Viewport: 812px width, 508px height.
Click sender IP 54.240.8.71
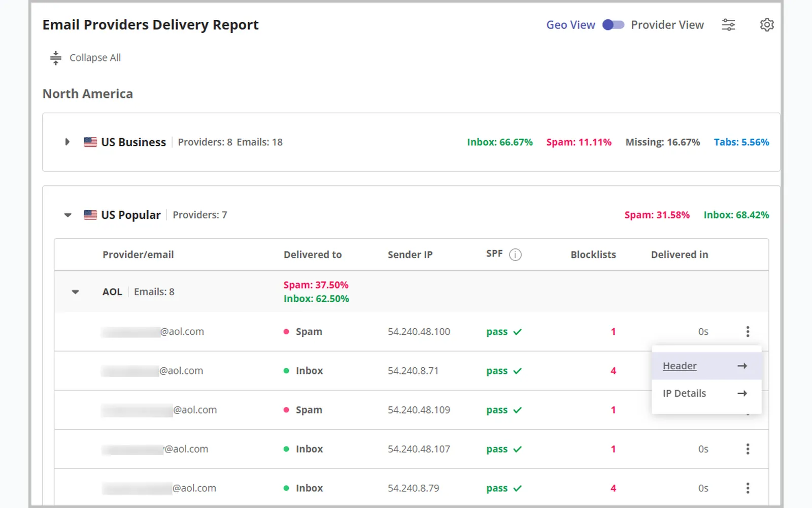(413, 371)
